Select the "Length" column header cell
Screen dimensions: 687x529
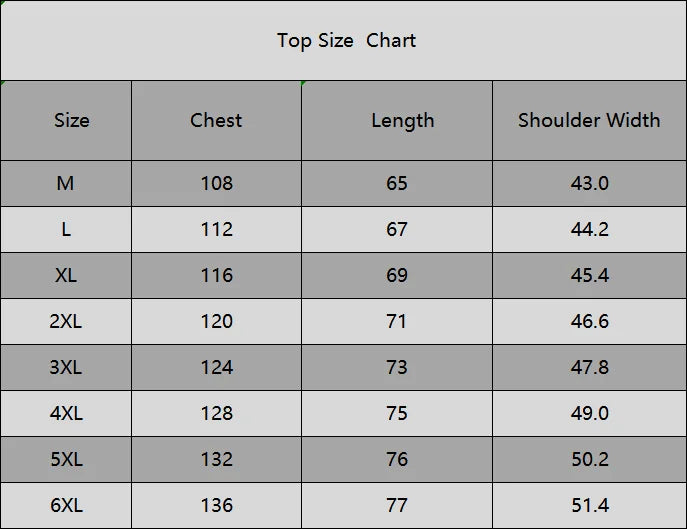[x=402, y=120]
